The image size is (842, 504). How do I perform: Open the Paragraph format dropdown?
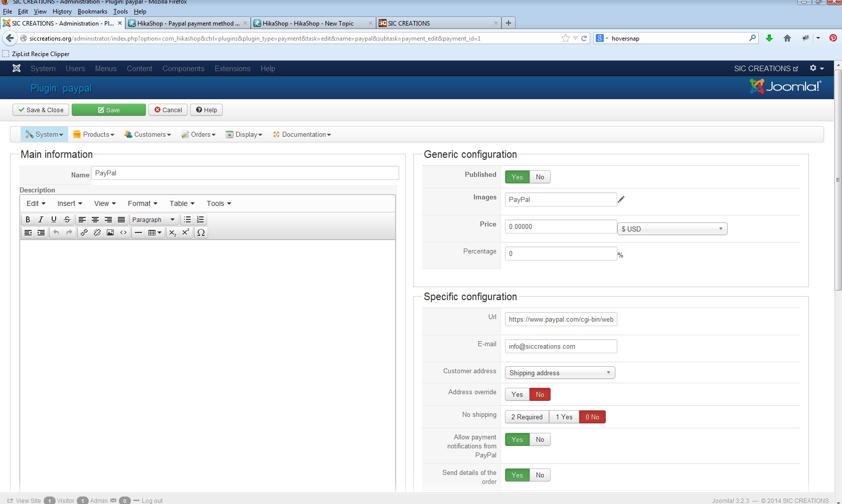tap(153, 219)
